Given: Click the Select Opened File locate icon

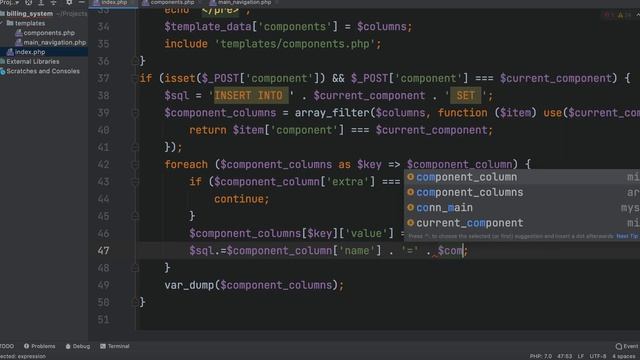Looking at the screenshot, I should coord(29,2).
